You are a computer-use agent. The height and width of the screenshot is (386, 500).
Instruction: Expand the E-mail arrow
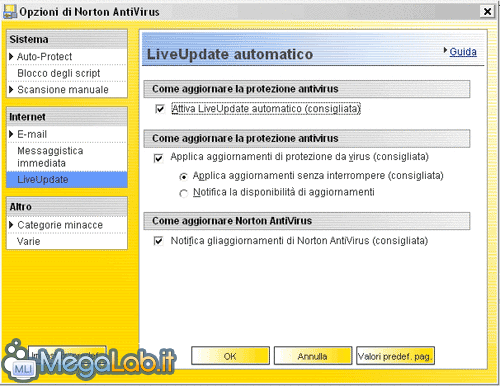click(11, 134)
